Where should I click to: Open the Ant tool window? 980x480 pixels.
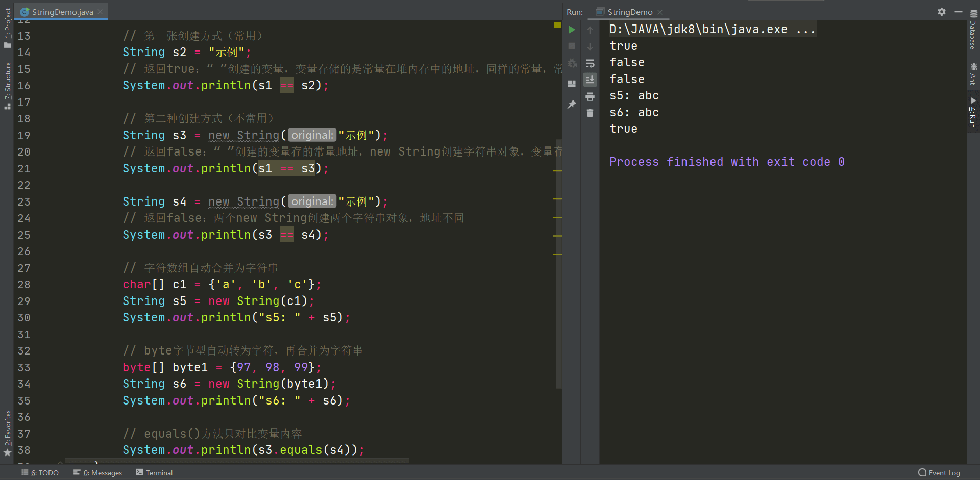coord(973,73)
